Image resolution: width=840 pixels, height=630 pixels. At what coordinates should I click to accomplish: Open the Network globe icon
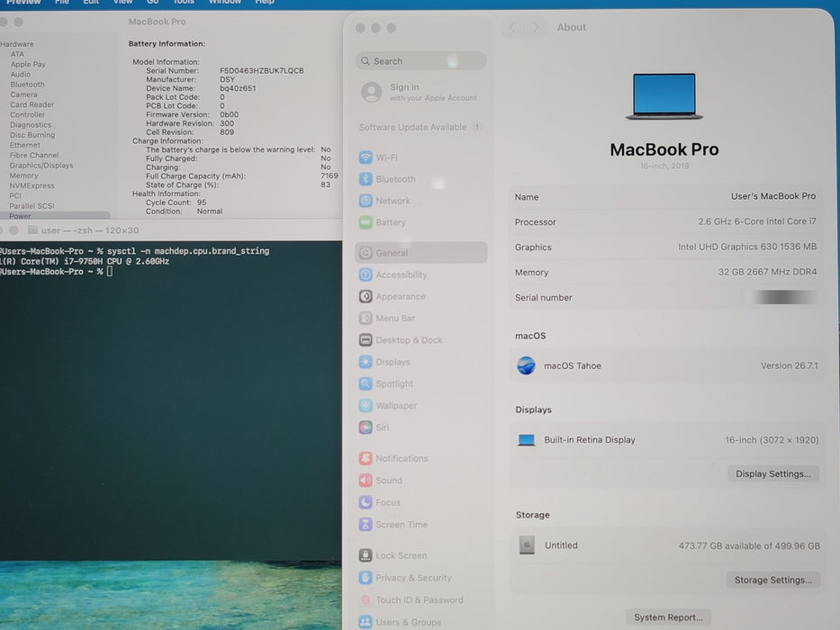[x=366, y=201]
